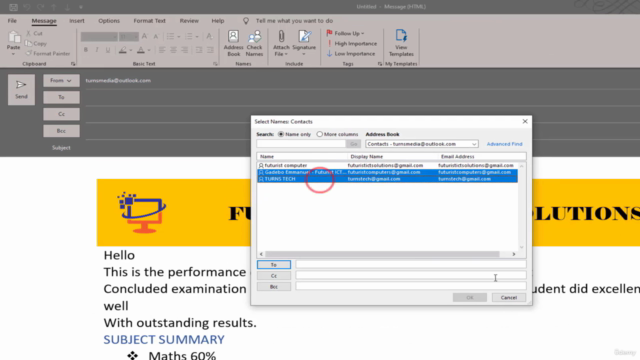640x360 pixels.
Task: Click the Cc button in Select Names dialog
Action: pyautogui.click(x=274, y=276)
